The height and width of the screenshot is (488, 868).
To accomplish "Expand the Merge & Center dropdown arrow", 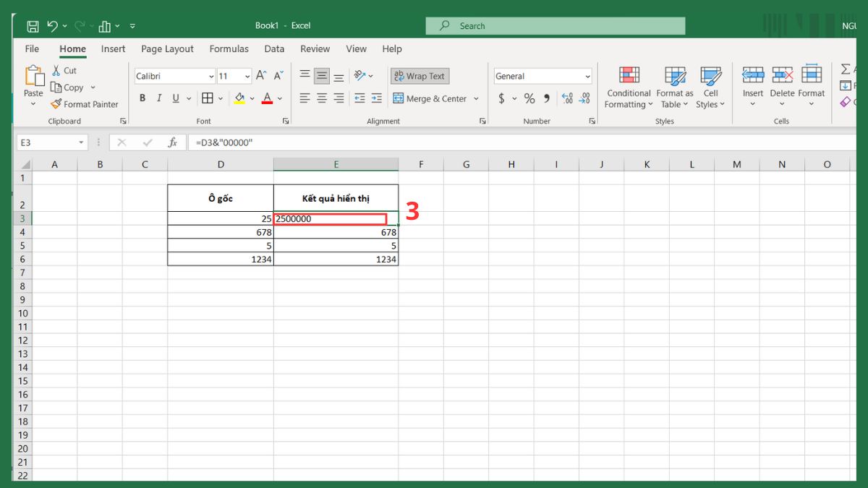I will point(476,99).
